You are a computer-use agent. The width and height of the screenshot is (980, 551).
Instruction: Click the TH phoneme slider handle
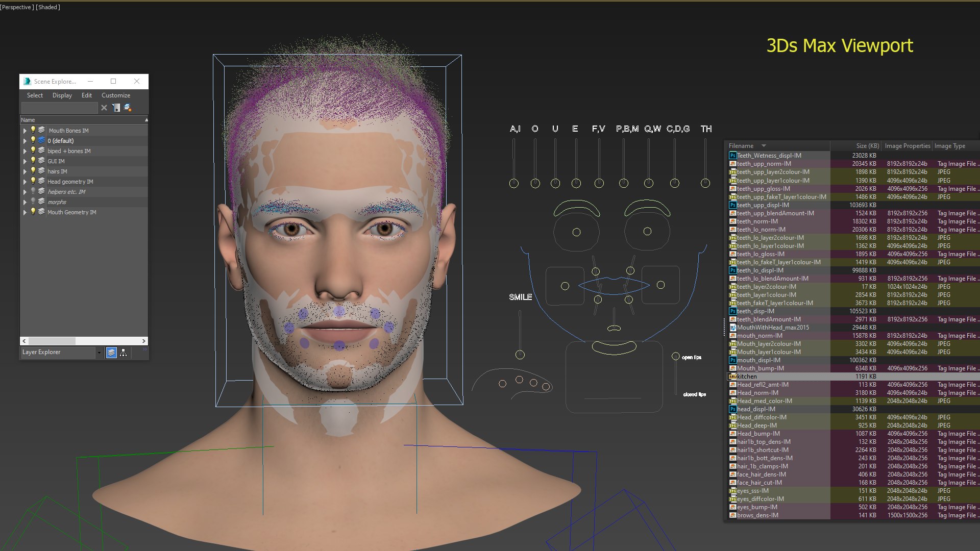coord(705,183)
